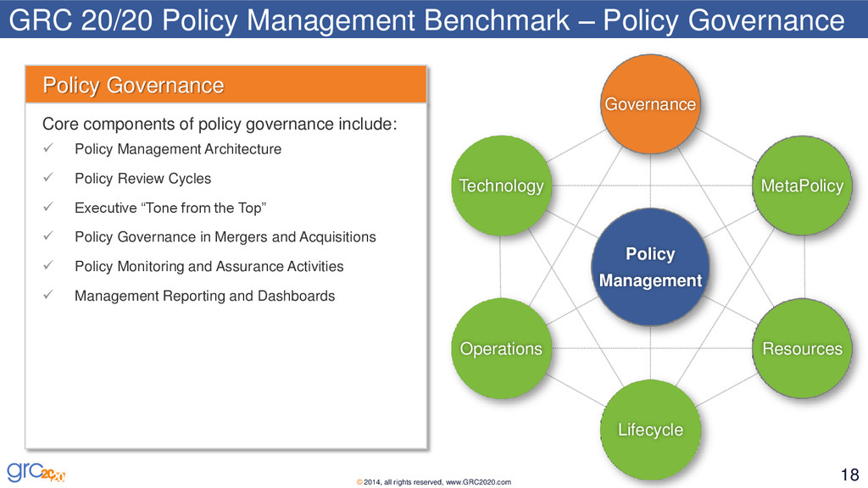This screenshot has height=488, width=868.
Task: Click checkmark beside Management Reporting and Dashboards
Action: [x=48, y=294]
